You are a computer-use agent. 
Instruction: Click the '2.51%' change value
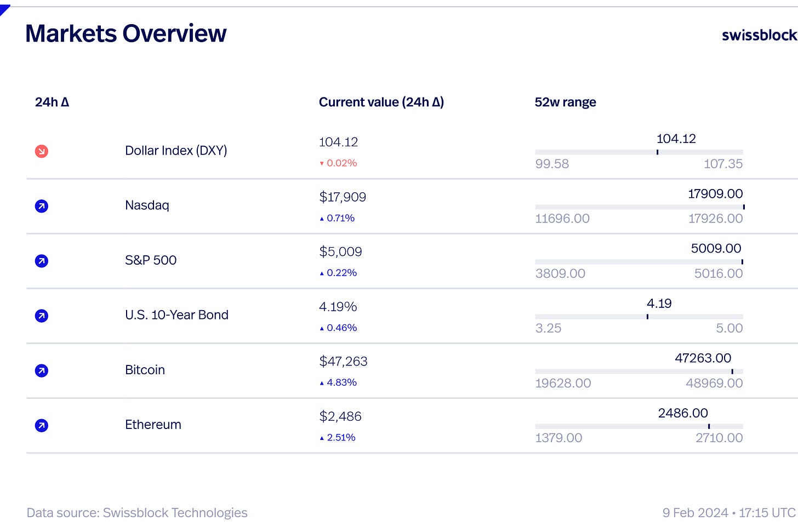(x=341, y=437)
